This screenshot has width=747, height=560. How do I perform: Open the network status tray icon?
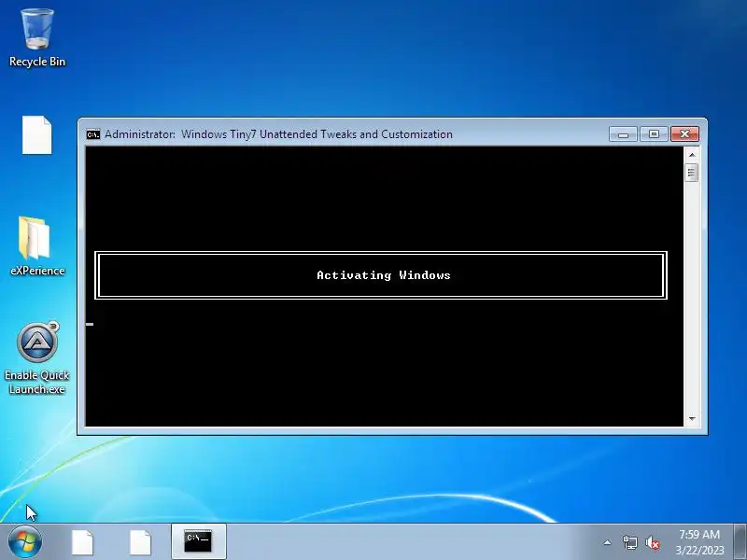point(629,542)
